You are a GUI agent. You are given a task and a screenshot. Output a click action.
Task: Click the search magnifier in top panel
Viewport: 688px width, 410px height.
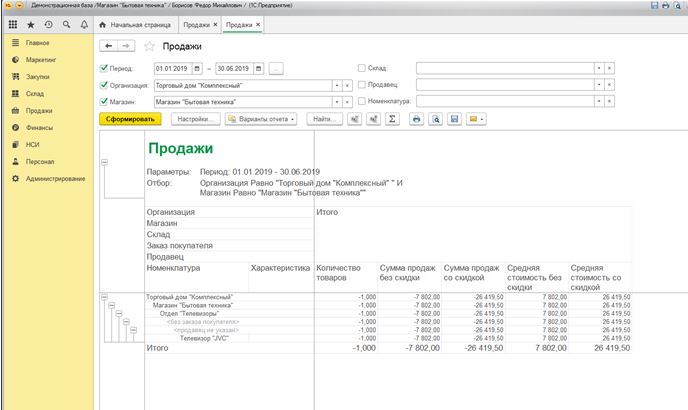point(66,23)
